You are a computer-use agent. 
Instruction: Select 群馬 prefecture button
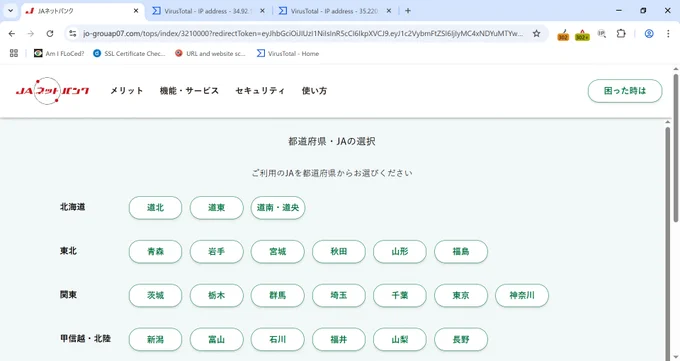click(278, 295)
